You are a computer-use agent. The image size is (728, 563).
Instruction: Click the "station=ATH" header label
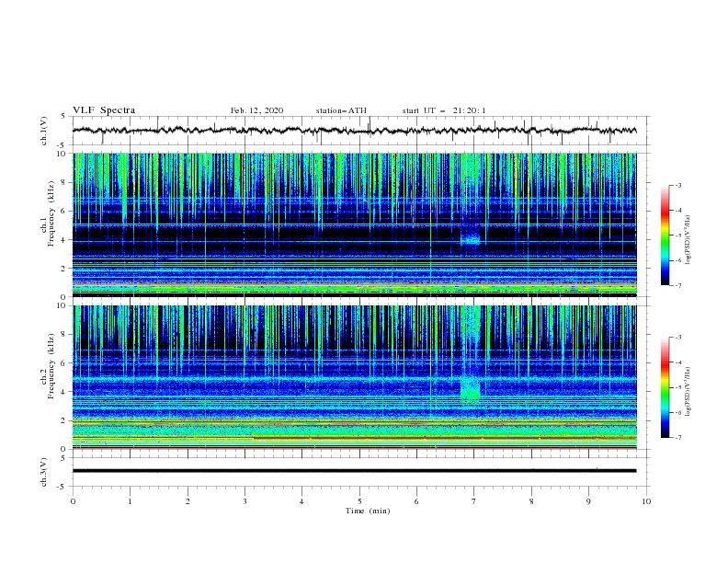click(x=341, y=110)
